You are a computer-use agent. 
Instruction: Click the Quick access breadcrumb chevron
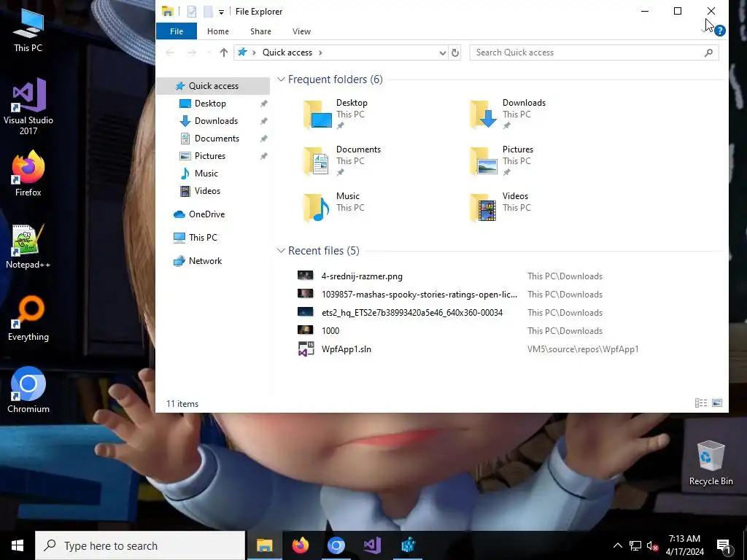[x=321, y=52]
